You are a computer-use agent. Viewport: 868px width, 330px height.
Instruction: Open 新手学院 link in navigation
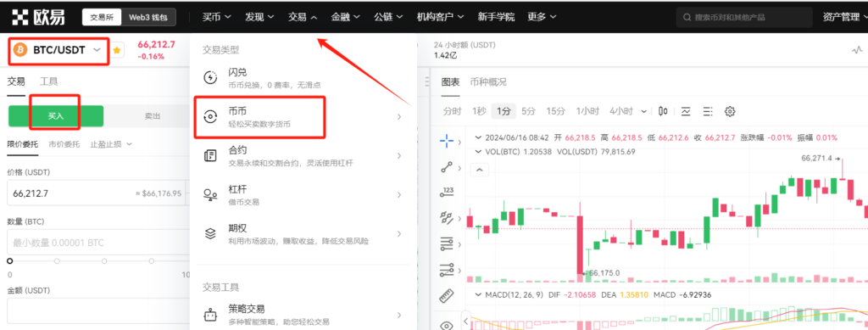pos(496,17)
